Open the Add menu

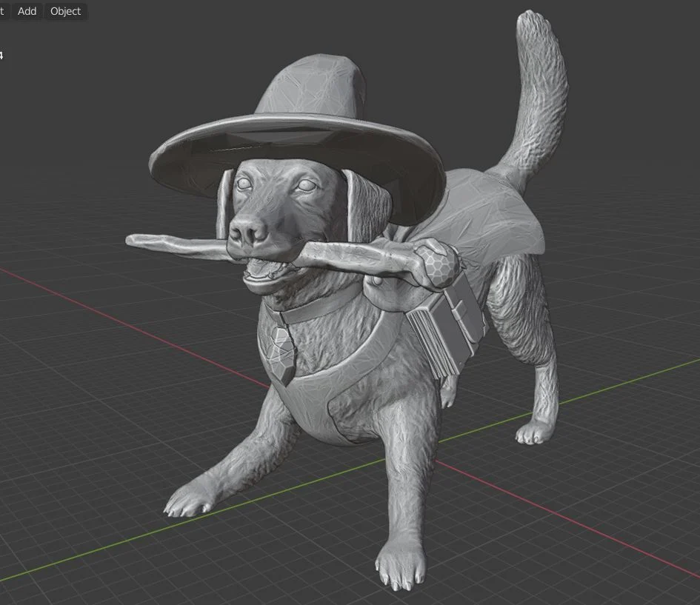click(x=27, y=11)
